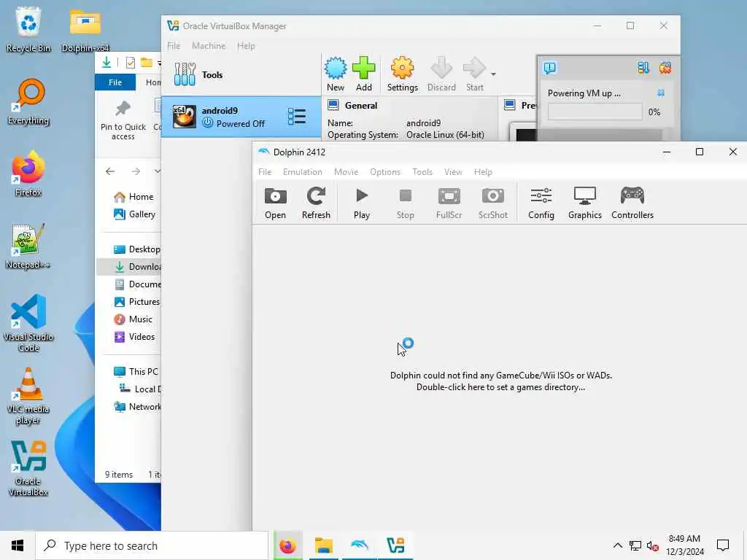747x560 pixels.
Task: Click the muted volume tray icon
Action: click(653, 545)
